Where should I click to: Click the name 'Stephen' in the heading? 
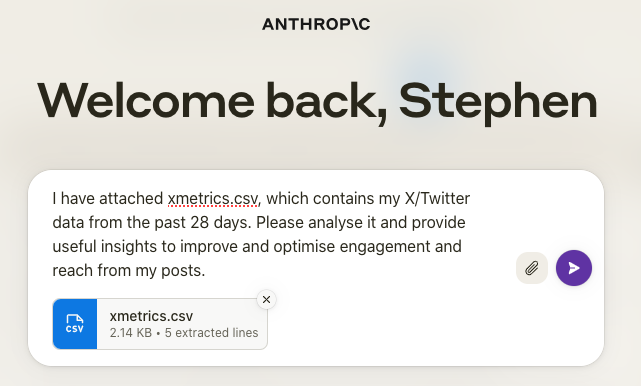pos(498,102)
